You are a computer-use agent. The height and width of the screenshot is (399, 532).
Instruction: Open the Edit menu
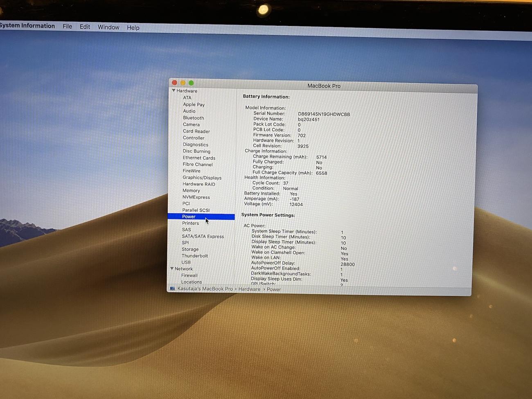tap(85, 27)
